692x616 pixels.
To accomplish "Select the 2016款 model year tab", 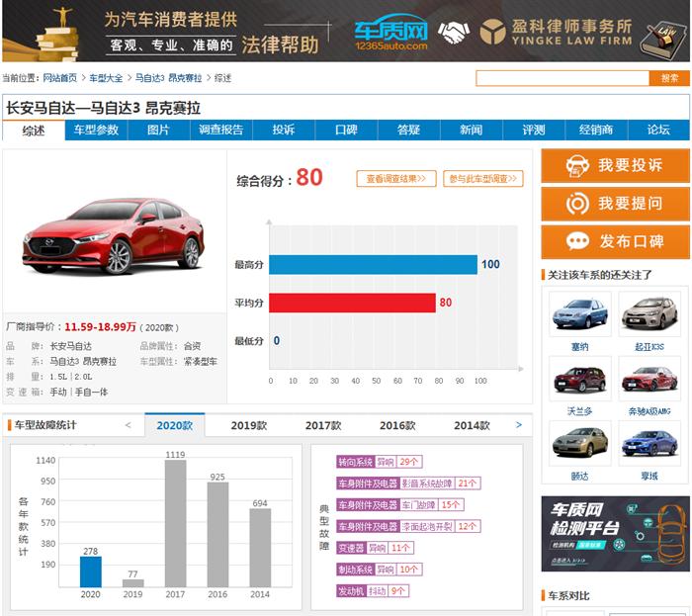I will 397,425.
